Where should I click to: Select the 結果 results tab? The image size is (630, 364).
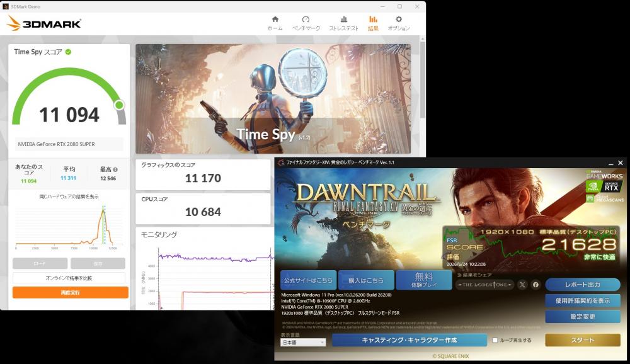tap(373, 23)
